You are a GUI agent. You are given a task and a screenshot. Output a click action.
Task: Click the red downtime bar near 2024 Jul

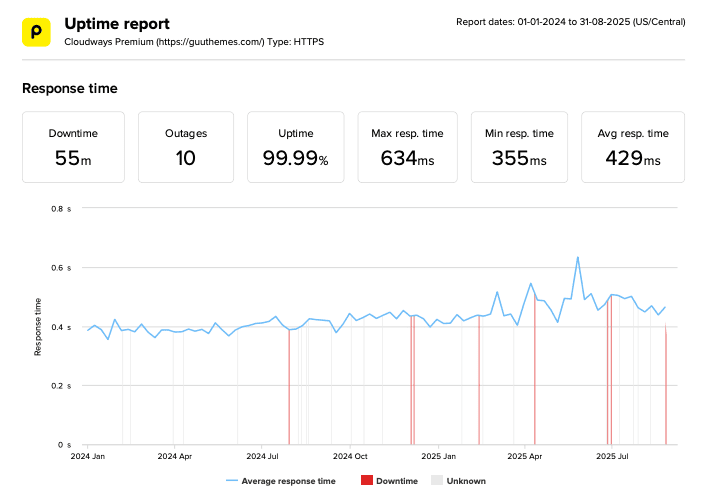coord(289,390)
